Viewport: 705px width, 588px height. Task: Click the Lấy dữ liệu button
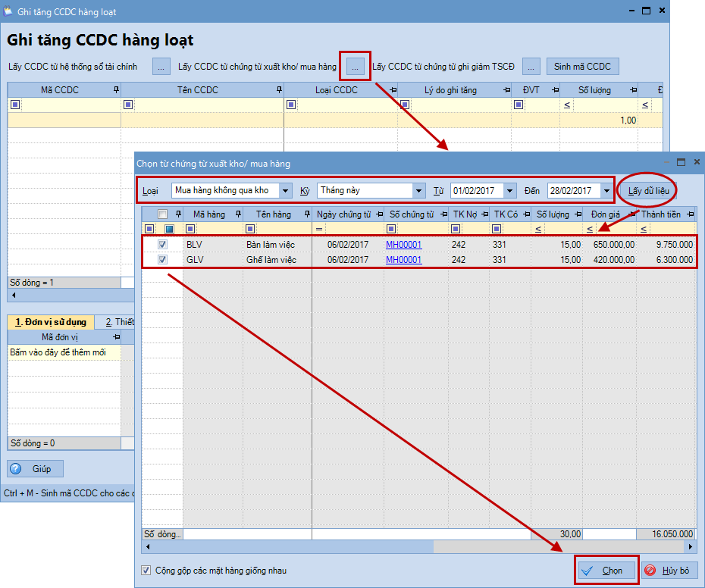(x=647, y=191)
